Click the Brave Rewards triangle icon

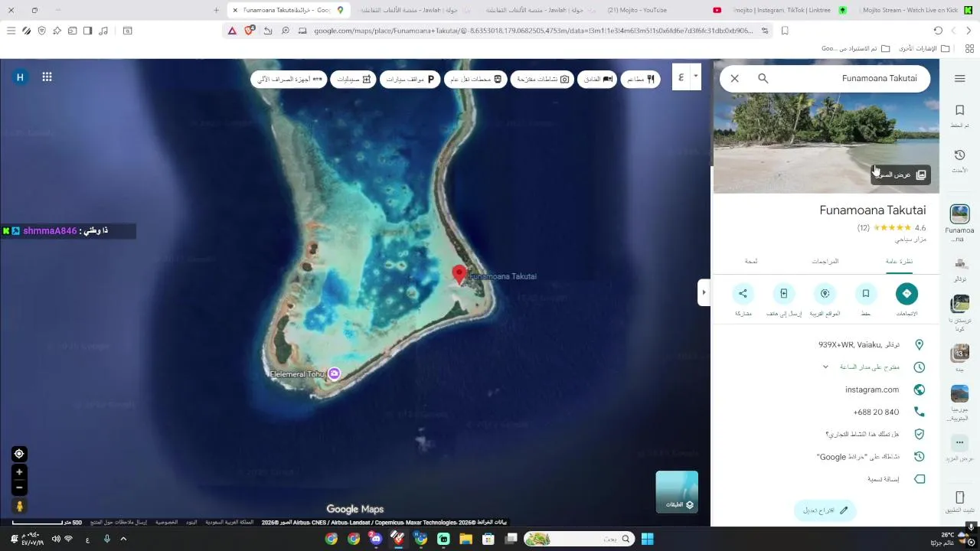click(233, 31)
